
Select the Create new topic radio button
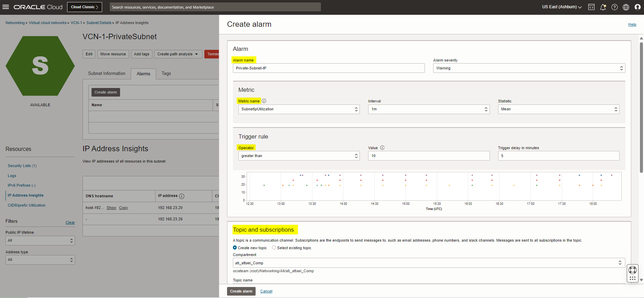tap(235, 248)
